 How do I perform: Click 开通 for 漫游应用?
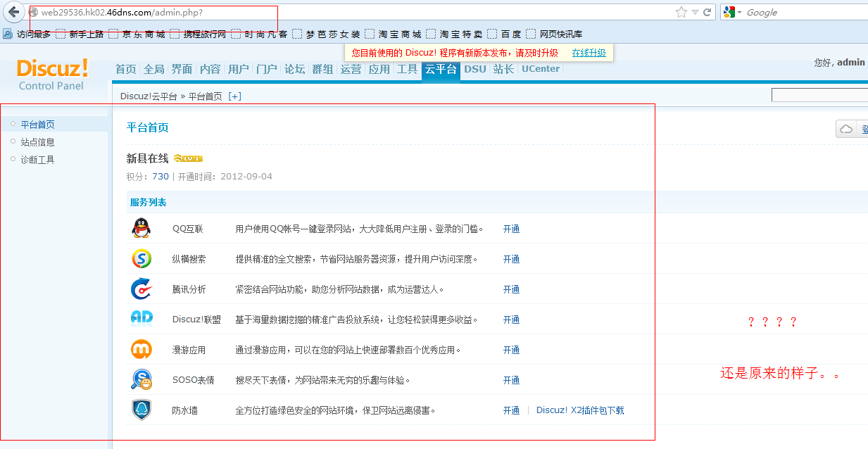[x=511, y=350]
